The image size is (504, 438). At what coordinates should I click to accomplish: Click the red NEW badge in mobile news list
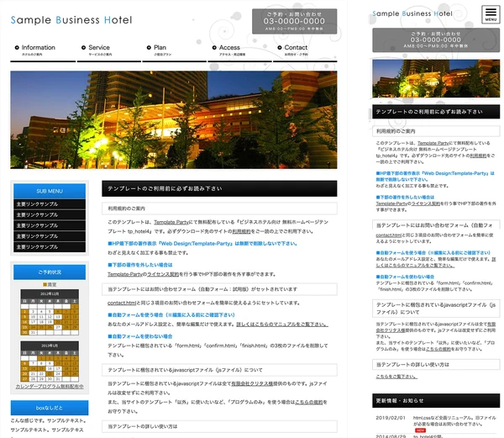pyautogui.click(x=420, y=430)
